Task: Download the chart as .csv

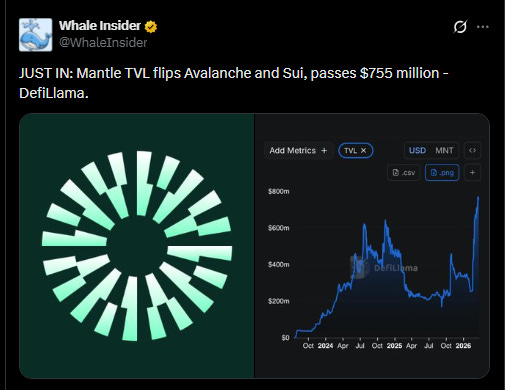Action: tap(404, 172)
